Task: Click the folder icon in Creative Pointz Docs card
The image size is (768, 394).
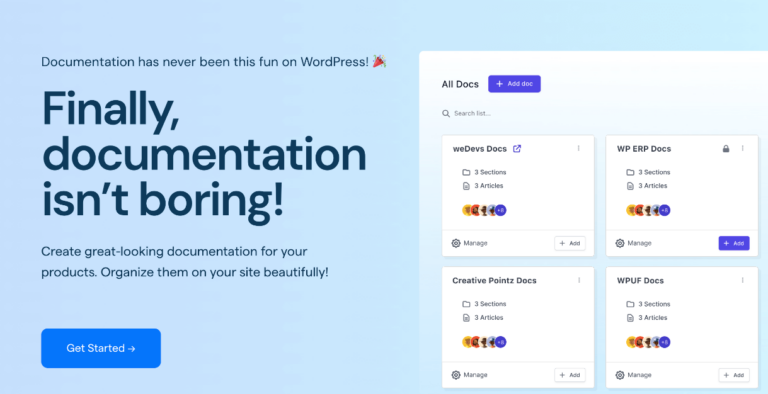Action: (x=466, y=304)
